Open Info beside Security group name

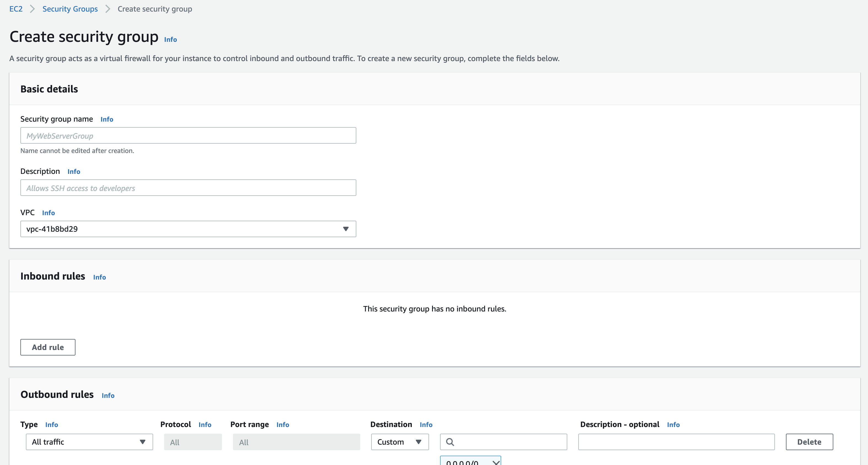107,119
